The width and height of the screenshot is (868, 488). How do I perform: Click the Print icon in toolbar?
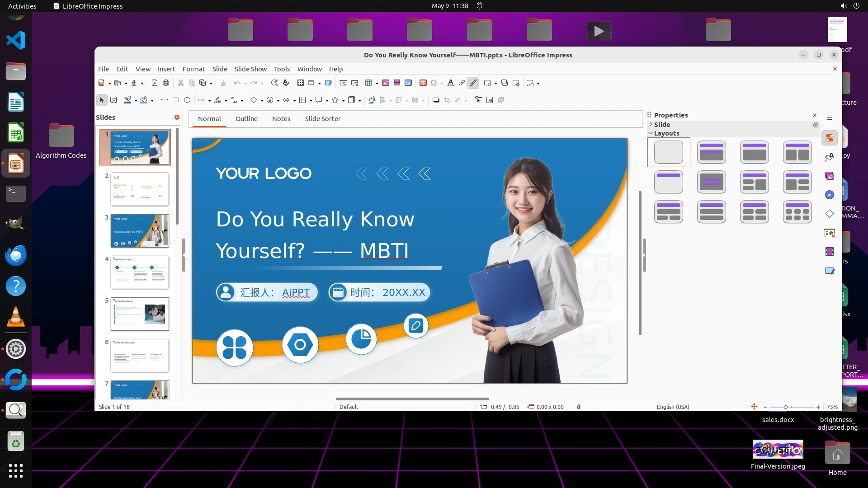tap(166, 83)
